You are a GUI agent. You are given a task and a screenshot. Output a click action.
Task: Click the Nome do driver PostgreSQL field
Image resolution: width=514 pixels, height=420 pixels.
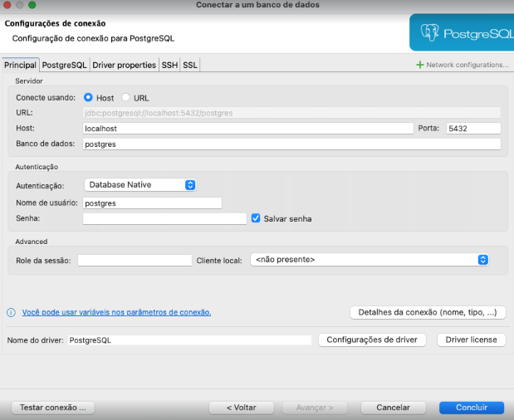point(190,340)
